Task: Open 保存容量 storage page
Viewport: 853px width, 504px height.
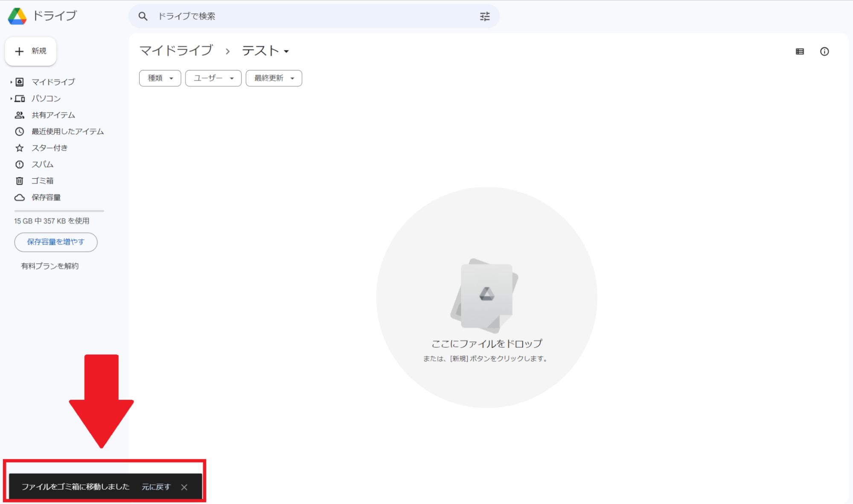Action: click(x=46, y=198)
